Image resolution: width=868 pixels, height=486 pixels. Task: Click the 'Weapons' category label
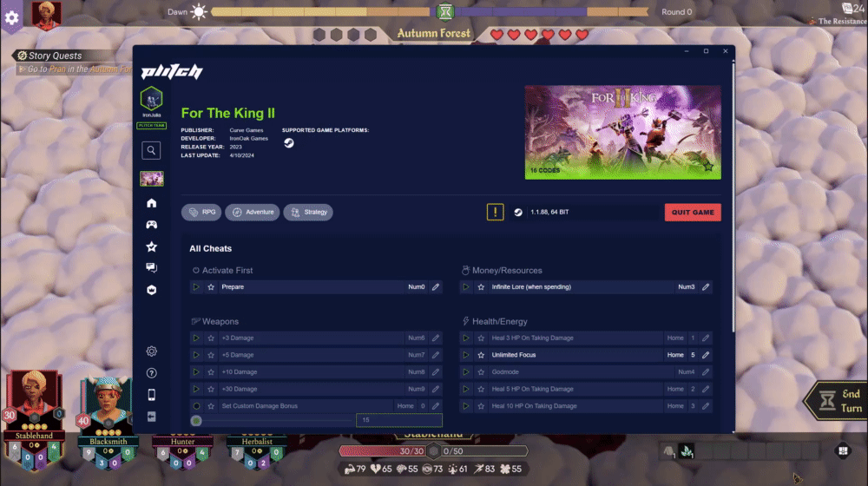pos(220,322)
